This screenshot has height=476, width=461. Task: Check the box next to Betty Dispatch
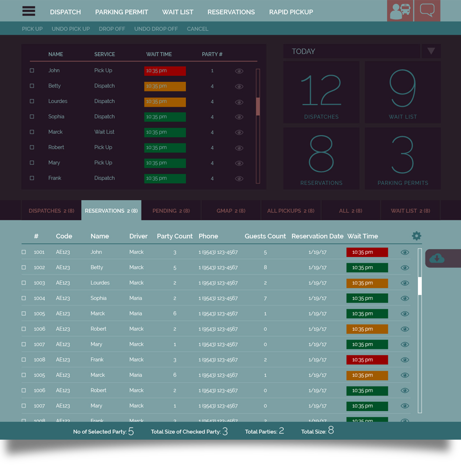click(x=32, y=86)
